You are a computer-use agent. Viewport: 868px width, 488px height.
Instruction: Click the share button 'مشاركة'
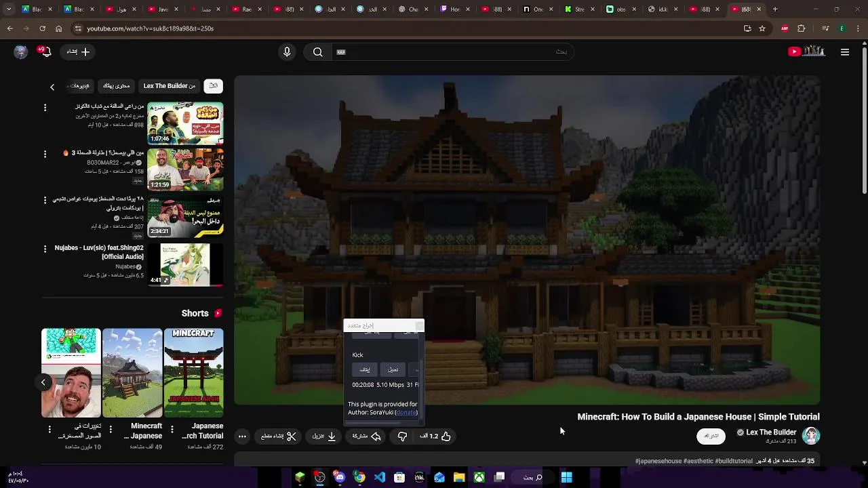click(367, 436)
